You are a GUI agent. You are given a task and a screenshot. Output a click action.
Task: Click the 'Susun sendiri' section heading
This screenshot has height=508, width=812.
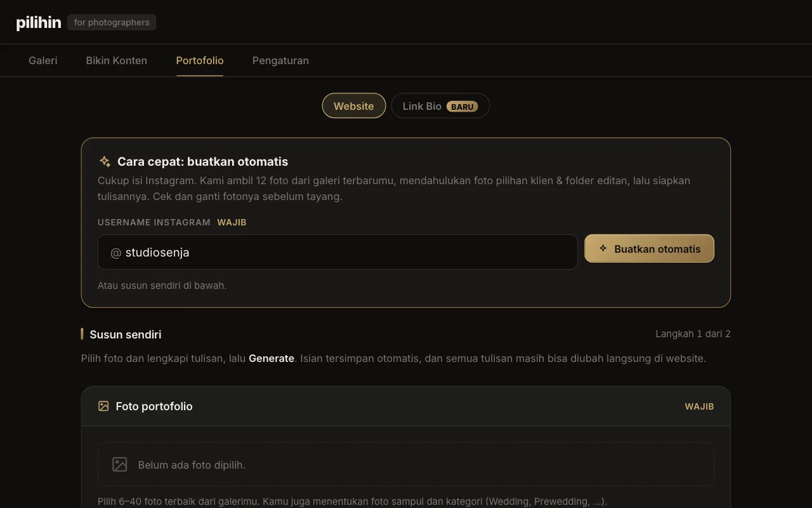click(126, 334)
